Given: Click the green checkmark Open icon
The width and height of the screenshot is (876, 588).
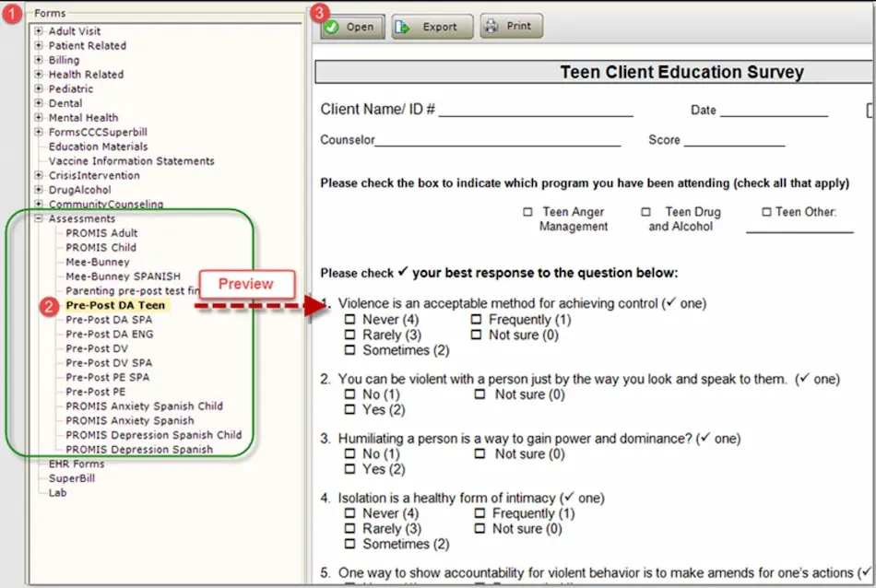Looking at the screenshot, I should tap(332, 27).
